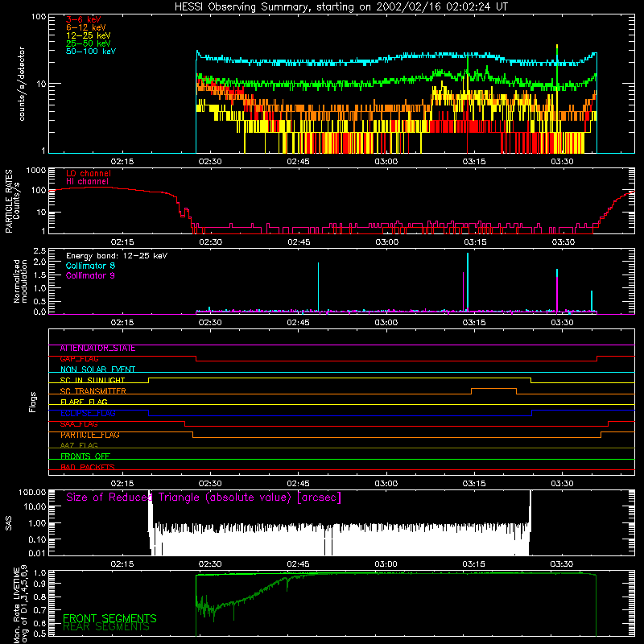The height and width of the screenshot is (644, 644).
Task: Click the 'Size of Reduced Triangle' SAS title
Action: (x=204, y=497)
